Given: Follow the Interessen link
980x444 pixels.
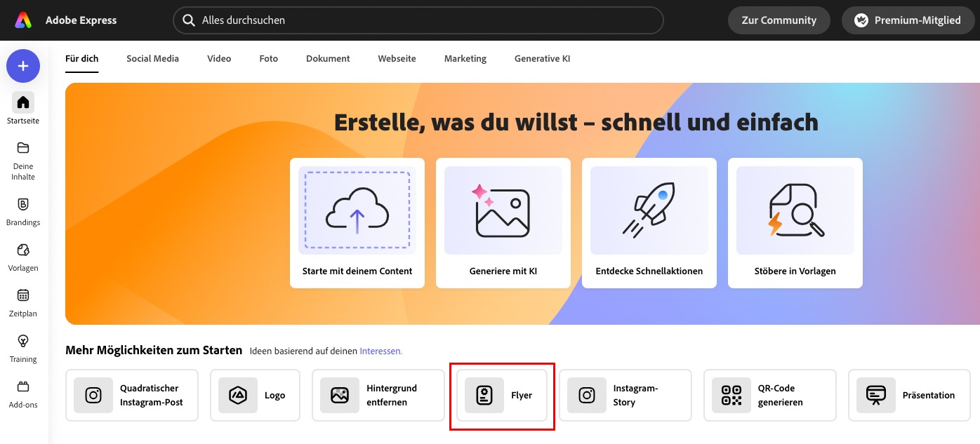Looking at the screenshot, I should [x=380, y=351].
